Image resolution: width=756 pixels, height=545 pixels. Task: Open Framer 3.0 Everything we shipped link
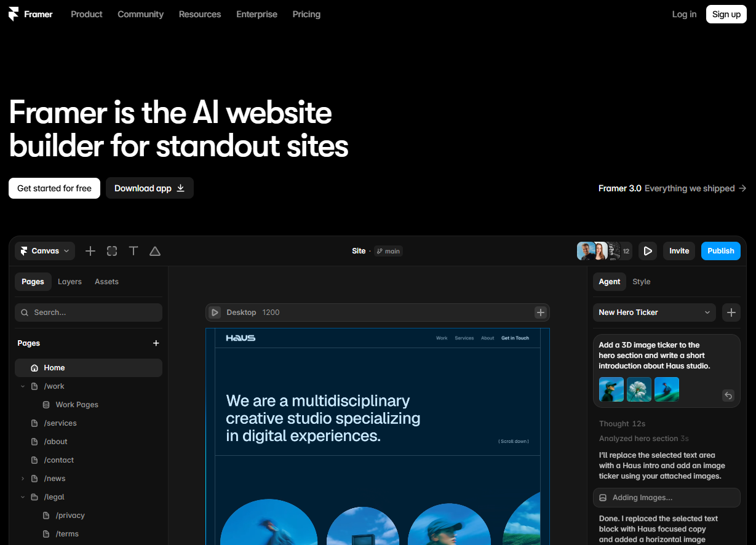(x=672, y=188)
